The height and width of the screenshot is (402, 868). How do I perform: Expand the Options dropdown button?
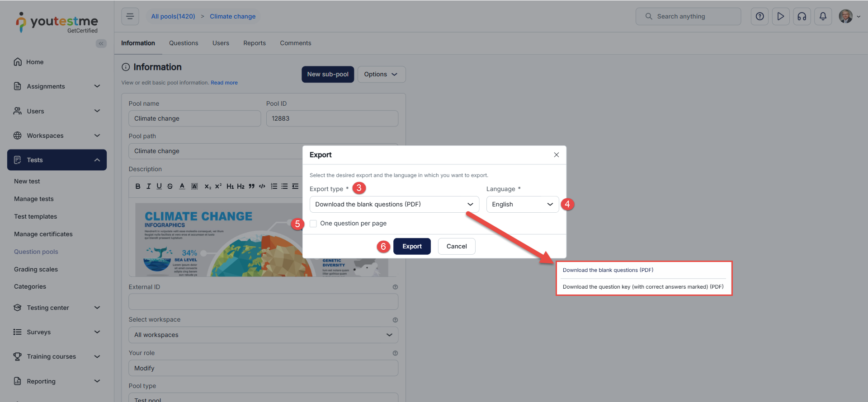pyautogui.click(x=381, y=75)
